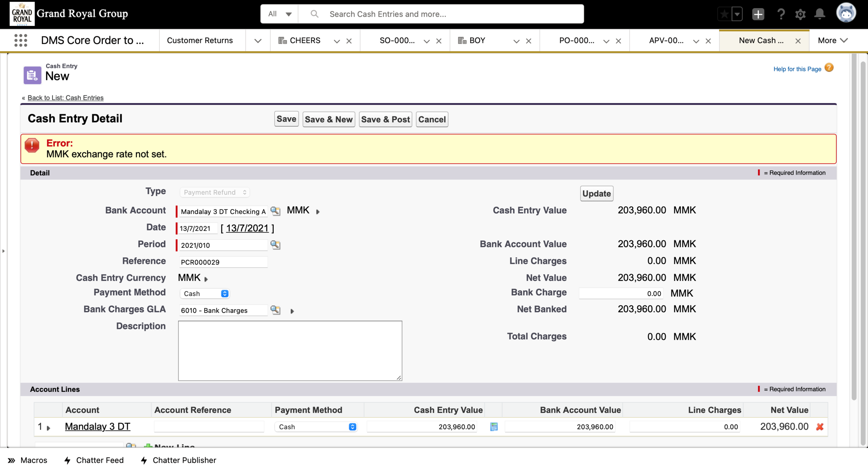
Task: Click the Description text area
Action: [x=290, y=350]
